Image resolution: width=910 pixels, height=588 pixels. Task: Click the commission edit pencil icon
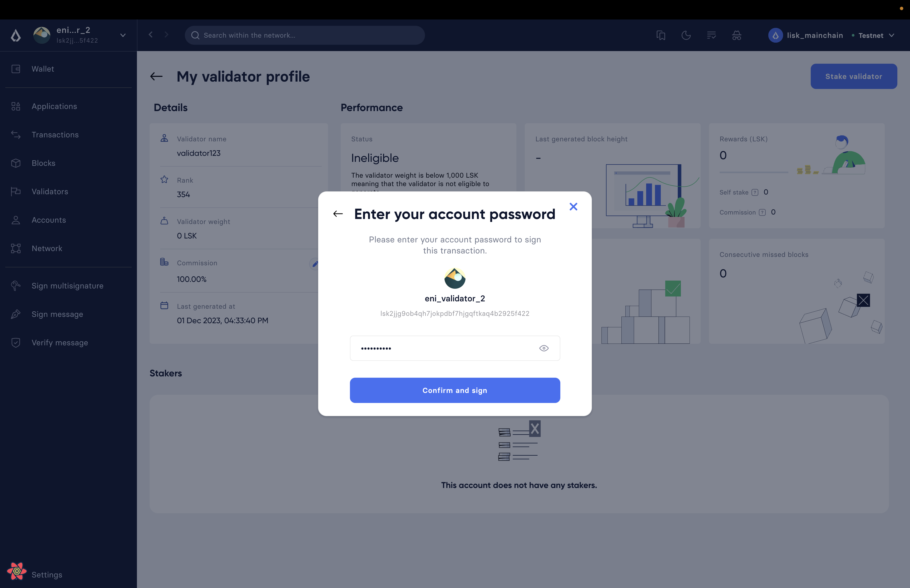point(315,264)
